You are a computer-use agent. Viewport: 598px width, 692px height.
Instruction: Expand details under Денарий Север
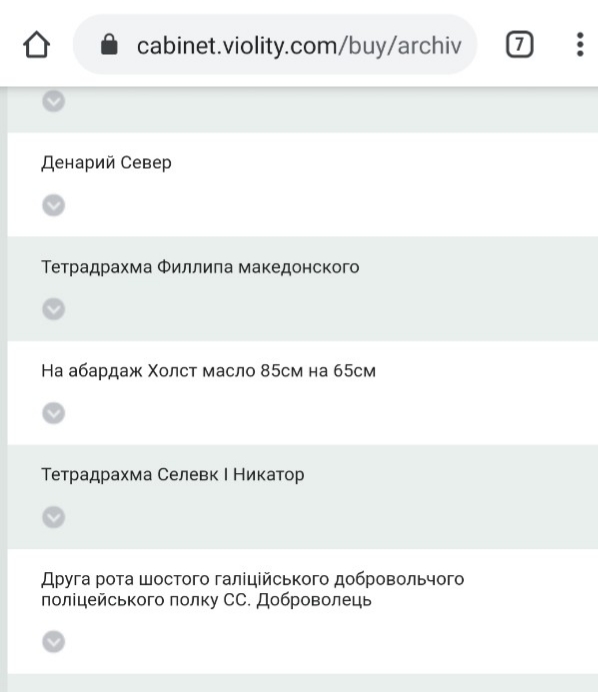[53, 205]
